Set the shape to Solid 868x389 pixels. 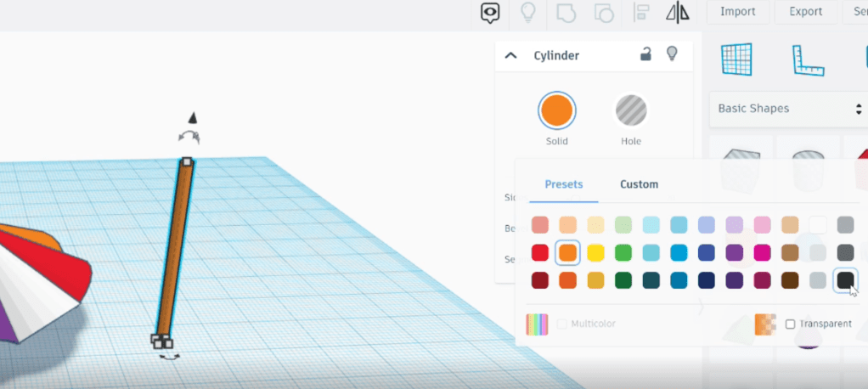click(557, 110)
